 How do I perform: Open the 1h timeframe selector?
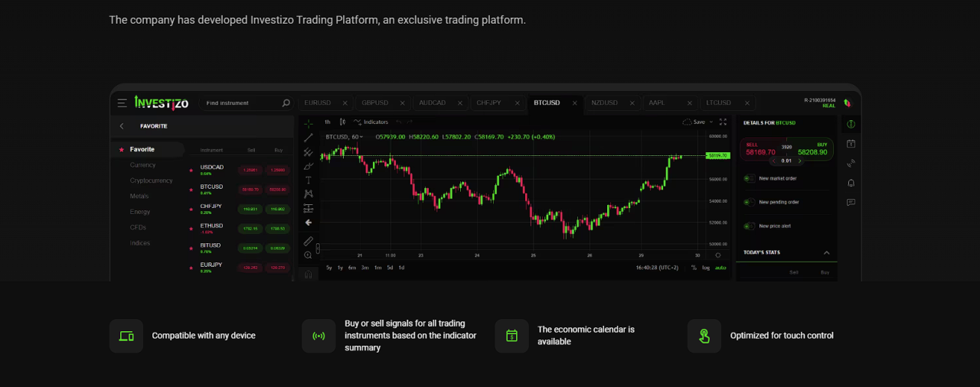tap(328, 122)
